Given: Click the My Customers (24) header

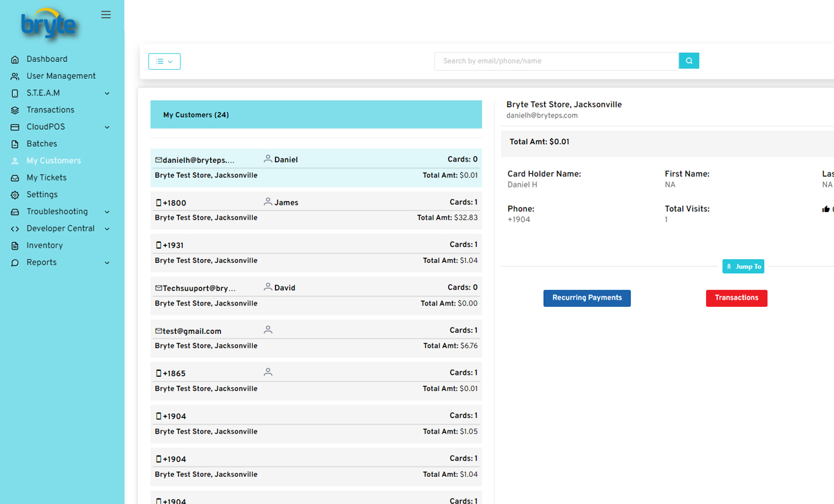Looking at the screenshot, I should click(316, 114).
